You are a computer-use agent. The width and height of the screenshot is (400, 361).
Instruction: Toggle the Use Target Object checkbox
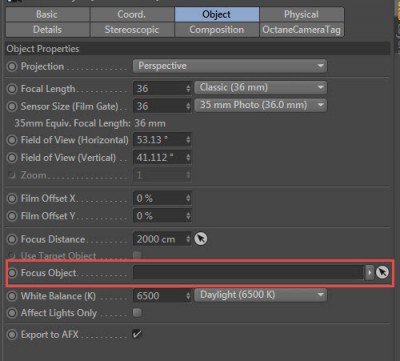137,256
